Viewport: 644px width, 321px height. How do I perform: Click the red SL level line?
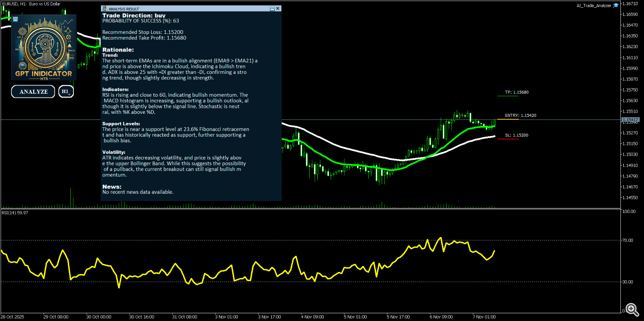508,139
